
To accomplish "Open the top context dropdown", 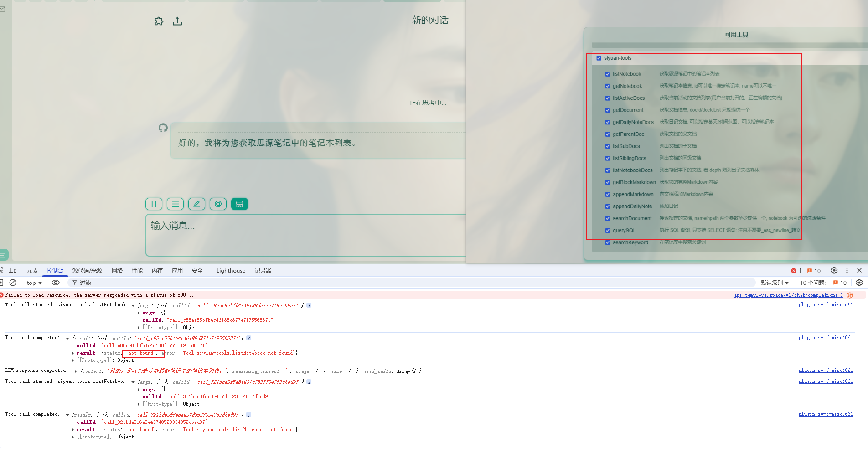I will point(34,283).
